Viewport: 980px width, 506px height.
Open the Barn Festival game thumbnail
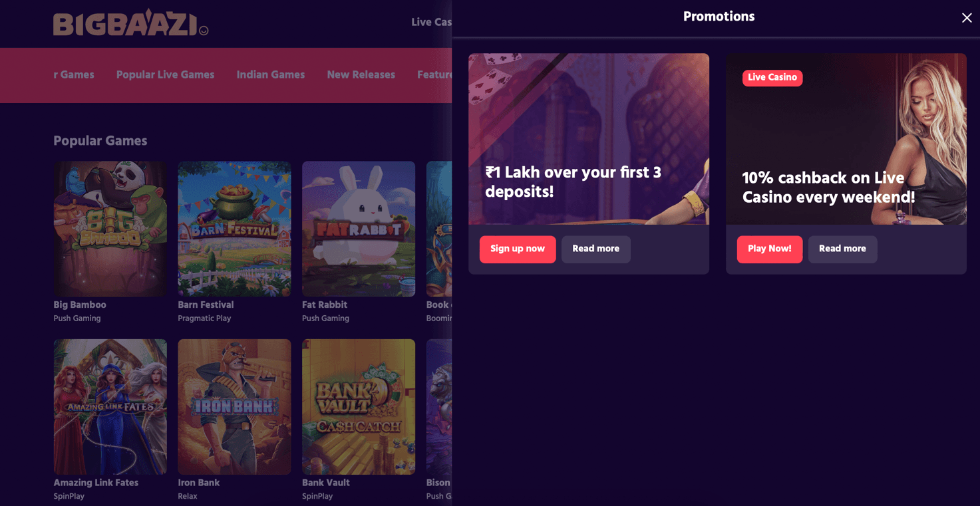click(x=234, y=229)
